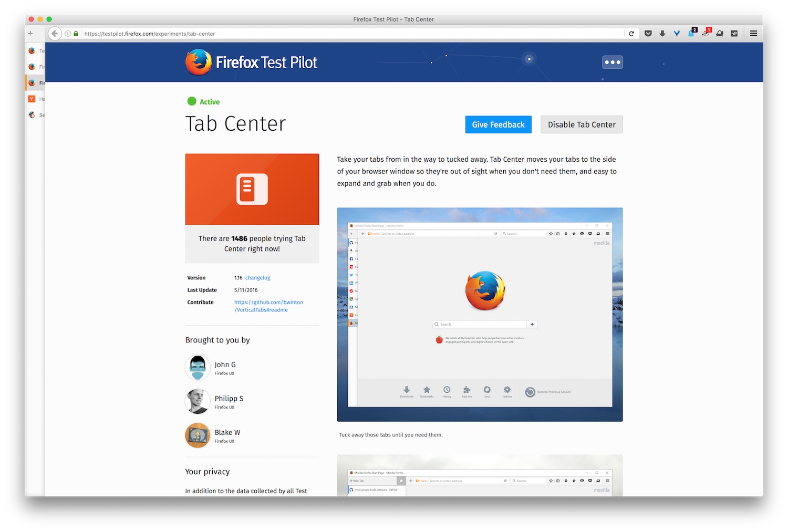Click the green padlock security icon
This screenshot has width=788, height=532.
tap(76, 34)
